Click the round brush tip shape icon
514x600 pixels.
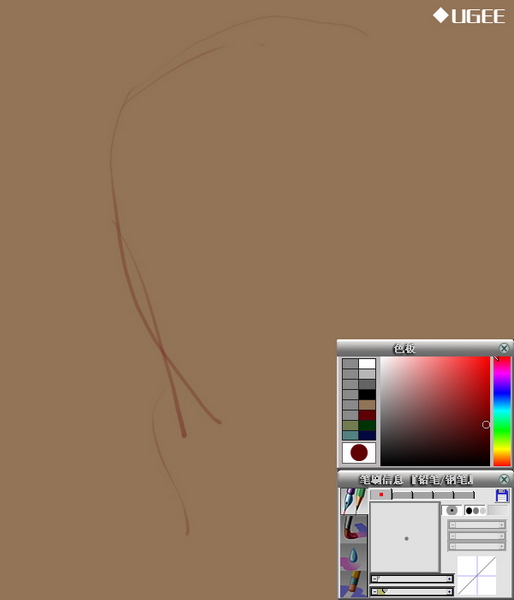pyautogui.click(x=452, y=510)
